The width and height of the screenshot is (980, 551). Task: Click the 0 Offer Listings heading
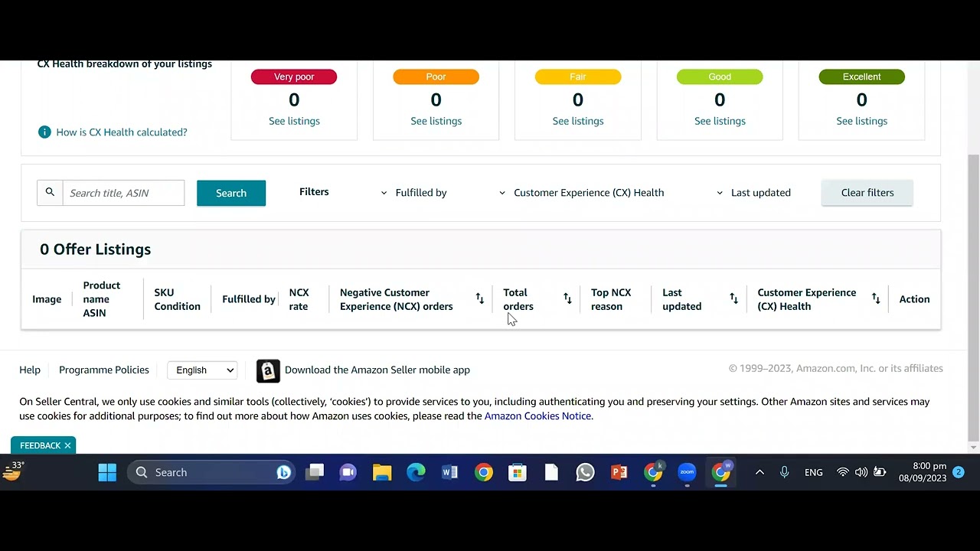click(x=96, y=249)
